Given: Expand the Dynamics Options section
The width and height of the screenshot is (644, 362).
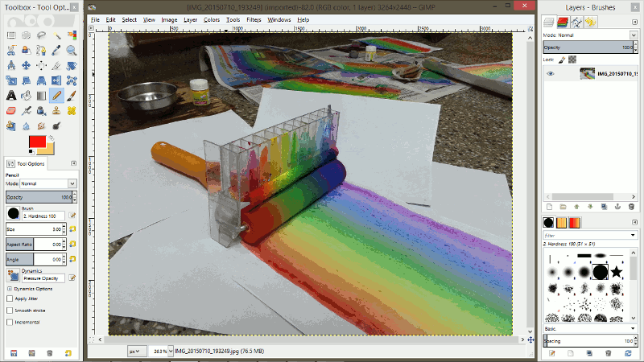Looking at the screenshot, I should 10,289.
